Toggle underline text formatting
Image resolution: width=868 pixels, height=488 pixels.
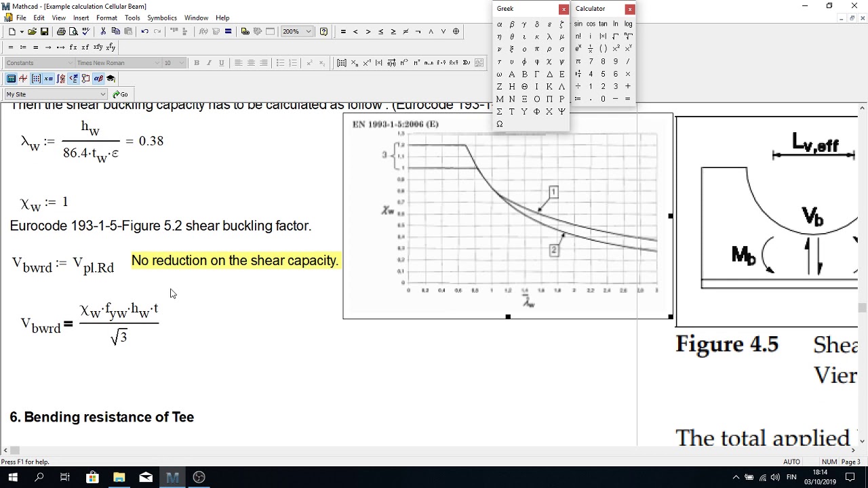(221, 63)
